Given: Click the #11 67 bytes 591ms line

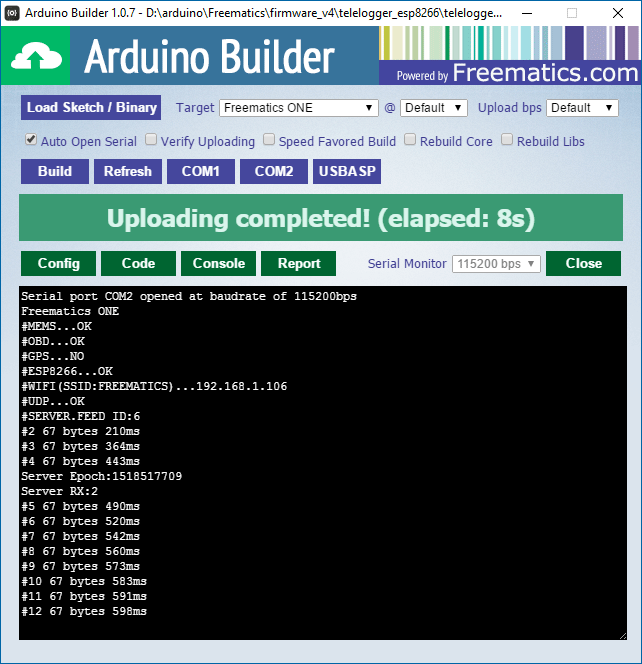Looking at the screenshot, I should pos(84,596).
